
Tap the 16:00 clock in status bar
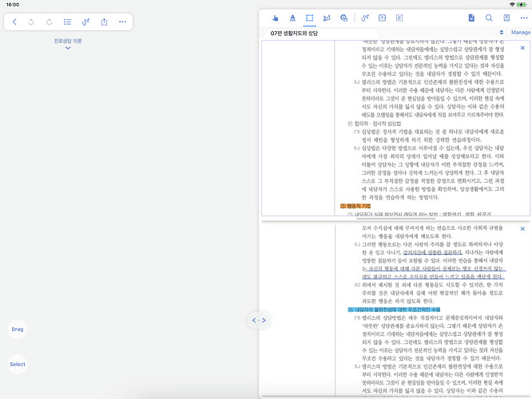pos(13,5)
